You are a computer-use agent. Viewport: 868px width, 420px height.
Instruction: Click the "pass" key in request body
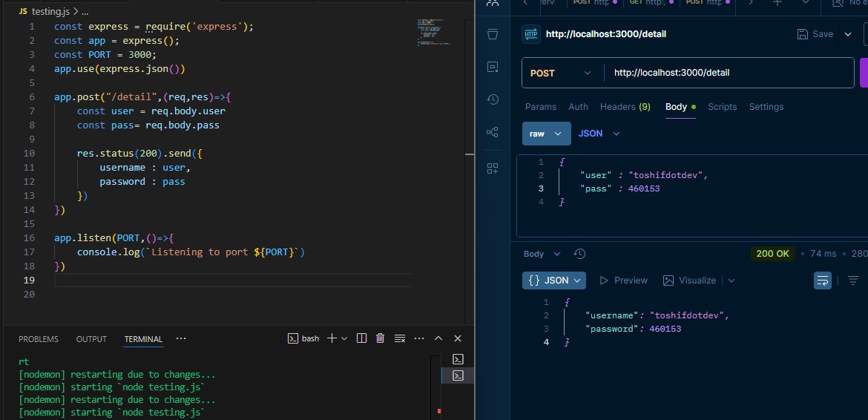[x=596, y=188]
